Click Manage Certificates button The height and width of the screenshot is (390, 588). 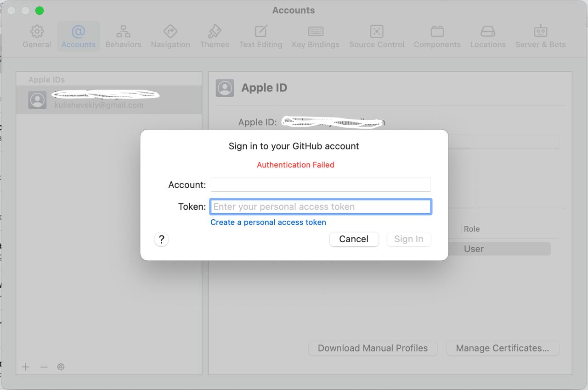click(503, 348)
